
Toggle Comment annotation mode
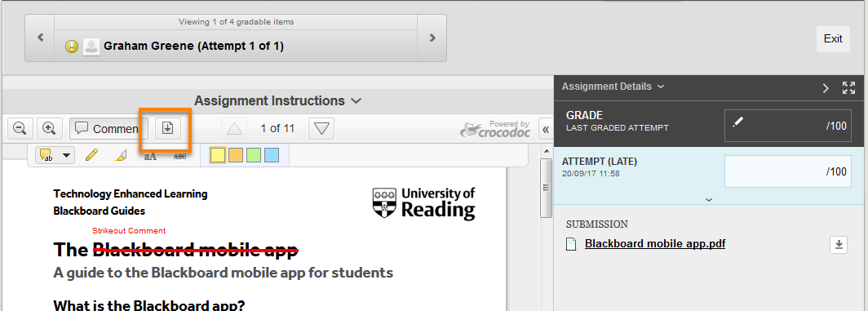pyautogui.click(x=108, y=129)
